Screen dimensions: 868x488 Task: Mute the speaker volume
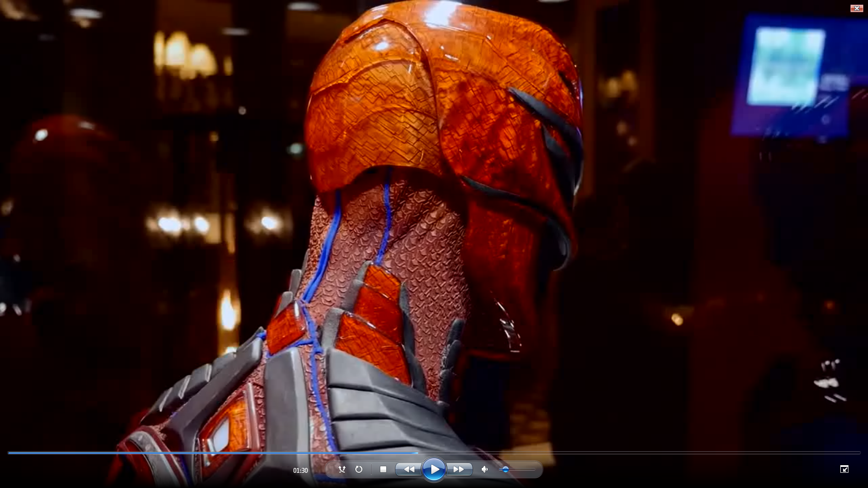[484, 470]
